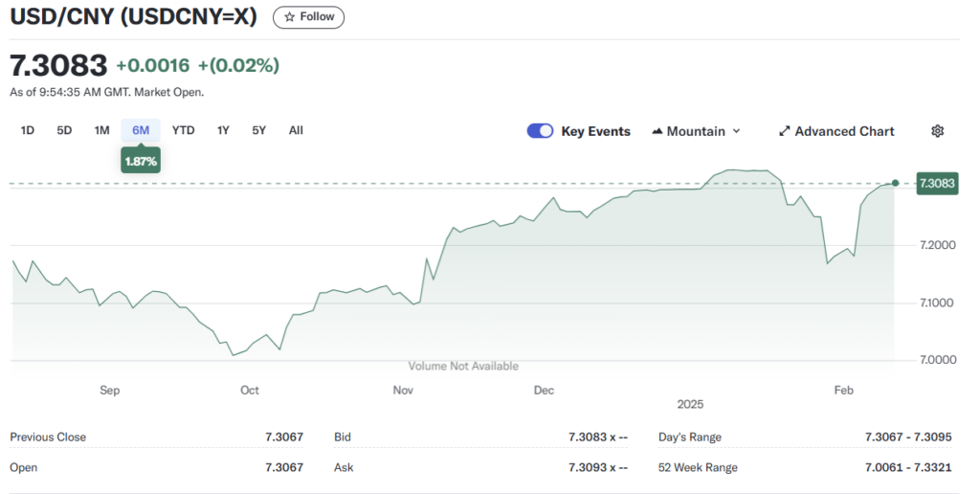The image size is (980, 494).
Task: Show All historical data range
Action: tap(296, 130)
